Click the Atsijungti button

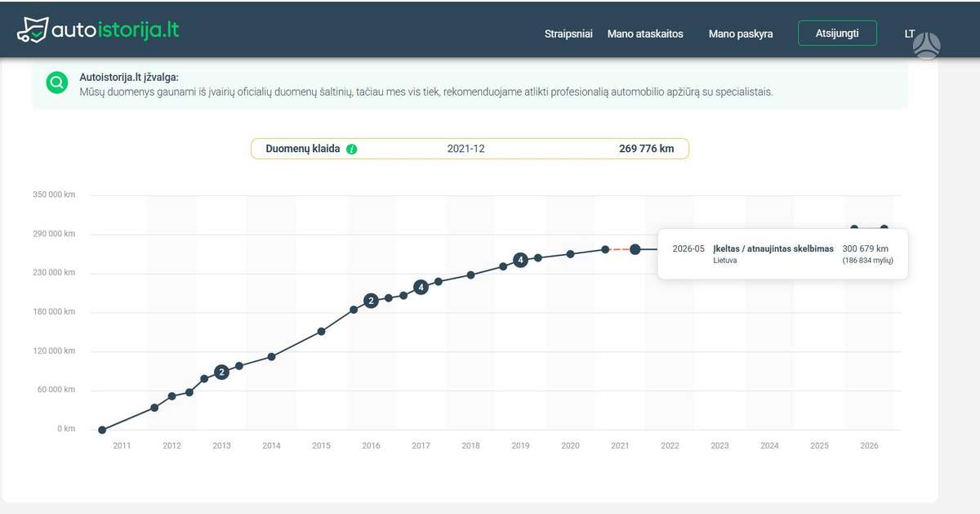(x=837, y=34)
